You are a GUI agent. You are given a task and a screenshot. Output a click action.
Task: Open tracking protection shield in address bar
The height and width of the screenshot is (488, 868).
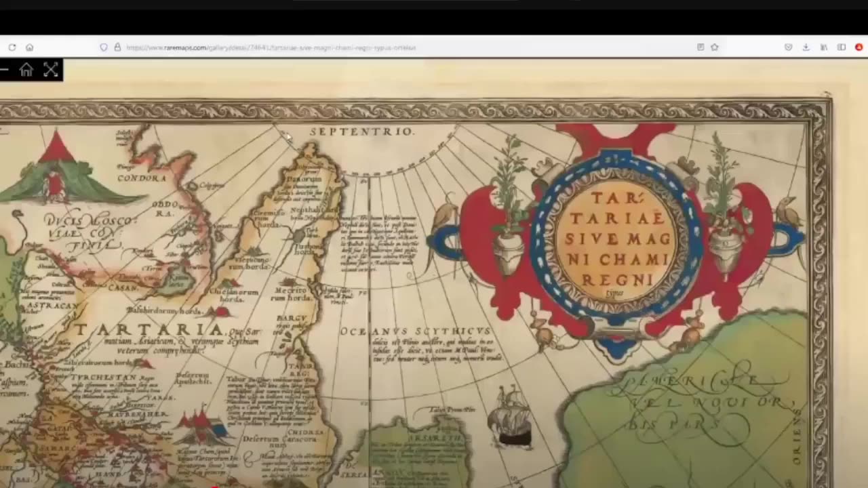point(104,47)
